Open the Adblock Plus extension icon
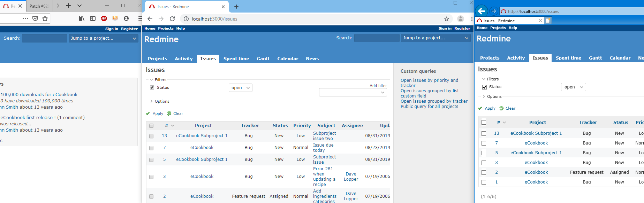The image size is (644, 203). tap(104, 18)
